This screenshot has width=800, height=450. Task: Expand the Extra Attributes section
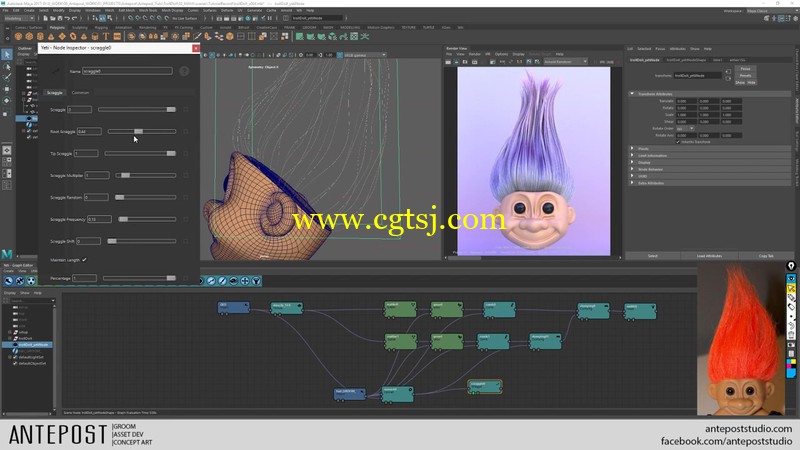pyautogui.click(x=632, y=183)
